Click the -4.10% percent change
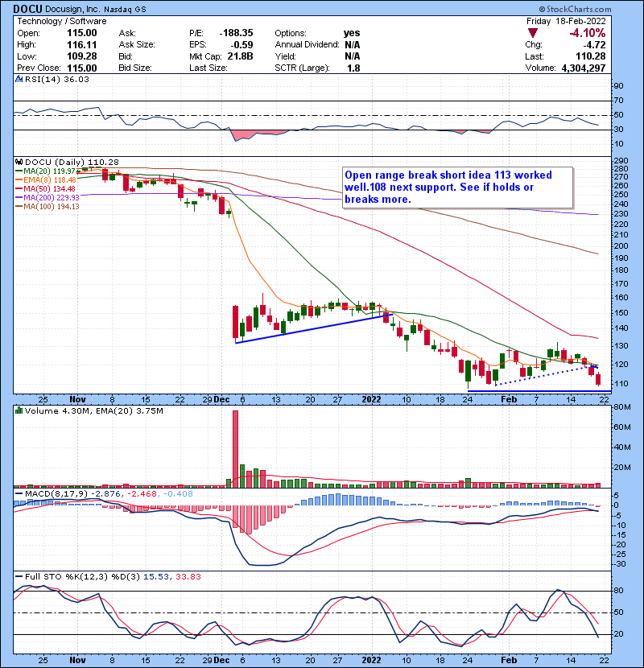 pos(587,33)
